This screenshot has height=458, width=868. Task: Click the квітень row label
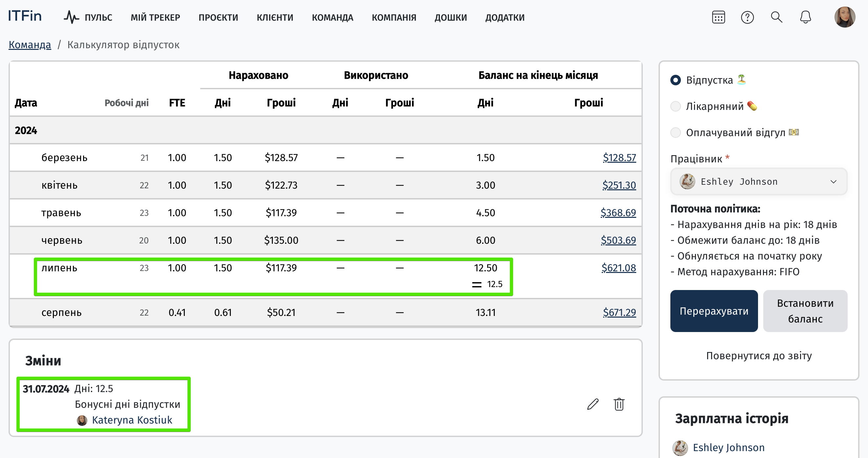click(x=60, y=185)
